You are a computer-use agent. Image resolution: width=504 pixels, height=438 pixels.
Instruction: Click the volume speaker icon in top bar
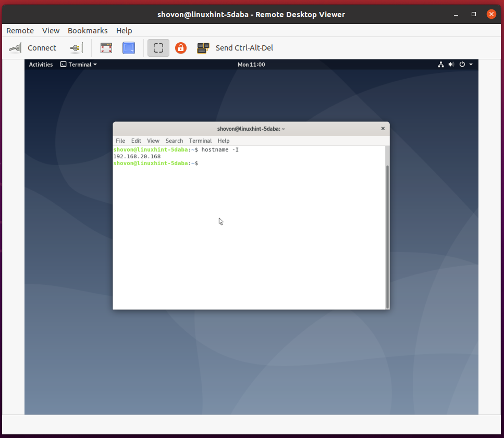pyautogui.click(x=451, y=65)
